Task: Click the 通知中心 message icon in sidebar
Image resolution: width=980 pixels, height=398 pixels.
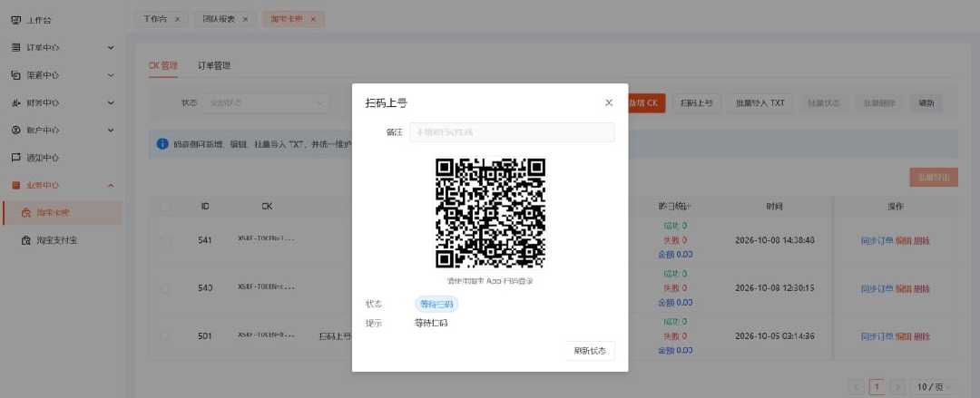Action: click(16, 158)
